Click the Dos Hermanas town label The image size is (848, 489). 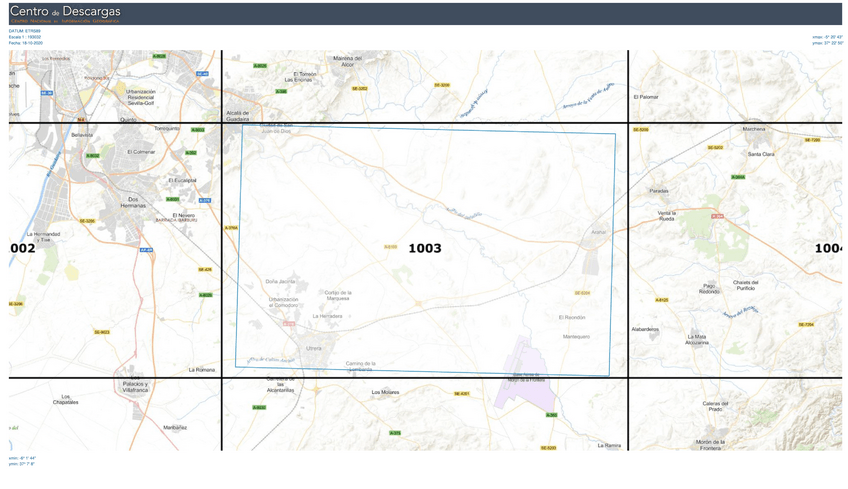[x=134, y=201]
